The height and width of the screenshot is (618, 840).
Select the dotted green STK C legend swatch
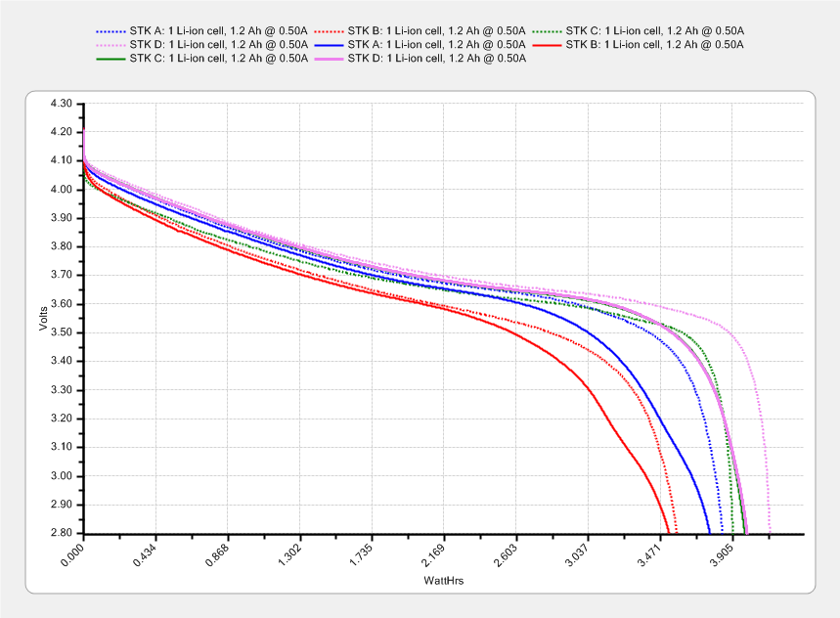(x=547, y=30)
